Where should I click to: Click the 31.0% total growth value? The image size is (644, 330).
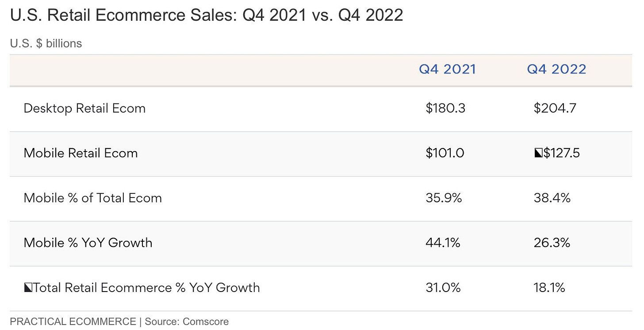443,288
